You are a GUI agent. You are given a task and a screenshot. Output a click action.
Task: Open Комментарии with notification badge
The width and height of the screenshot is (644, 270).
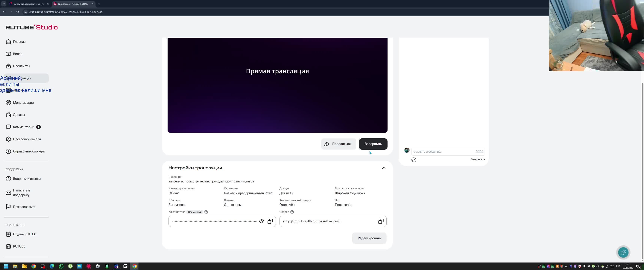point(24,127)
